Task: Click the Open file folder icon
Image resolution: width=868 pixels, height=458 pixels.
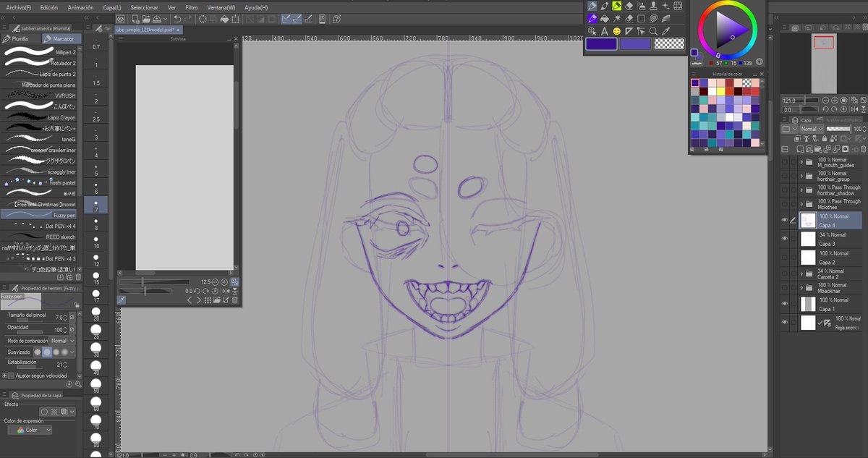Action: click(146, 19)
